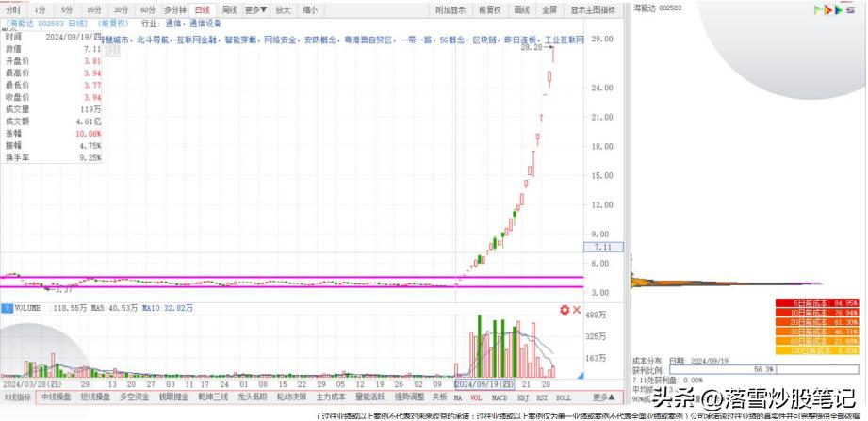Select the 日线 daily chart tab
Image resolution: width=868 pixels, height=421 pixels.
[202, 10]
